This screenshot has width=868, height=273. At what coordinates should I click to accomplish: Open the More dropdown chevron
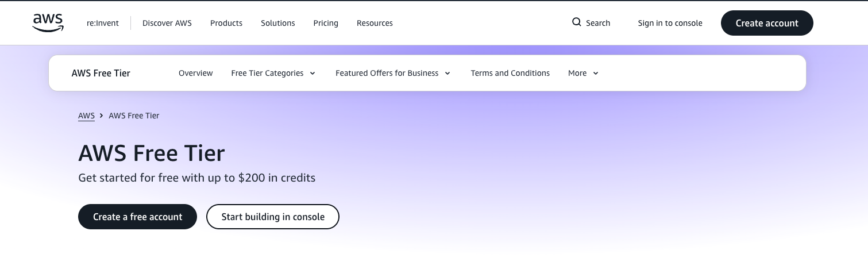596,73
